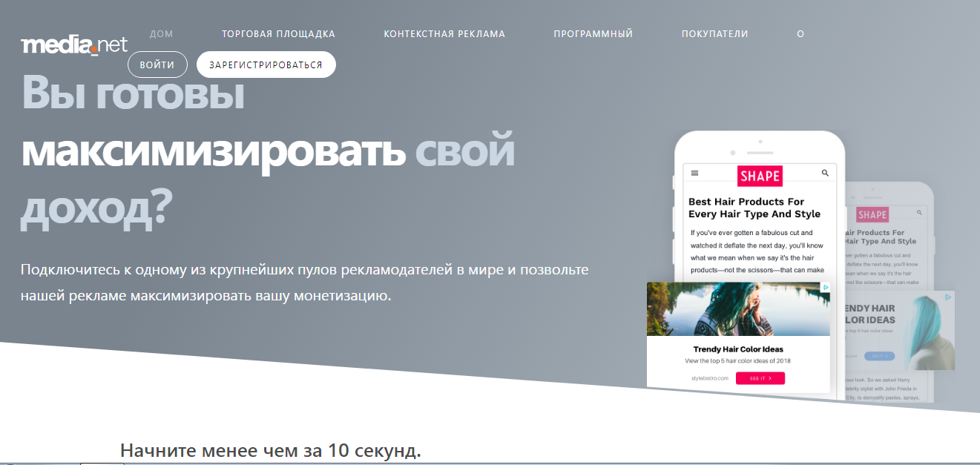Click the green-haired woman ad image
The width and height of the screenshot is (980, 465).
click(738, 309)
